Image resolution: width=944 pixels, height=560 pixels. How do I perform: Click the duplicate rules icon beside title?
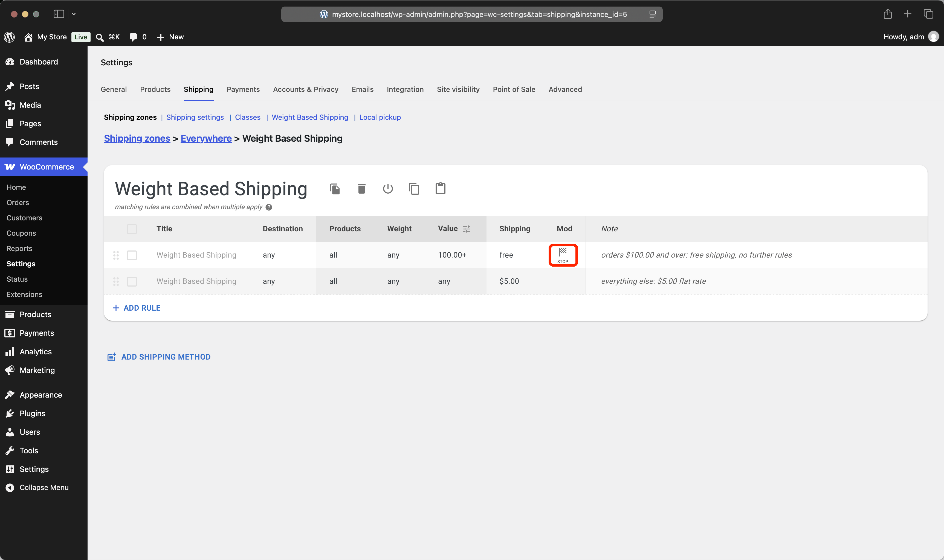(335, 189)
